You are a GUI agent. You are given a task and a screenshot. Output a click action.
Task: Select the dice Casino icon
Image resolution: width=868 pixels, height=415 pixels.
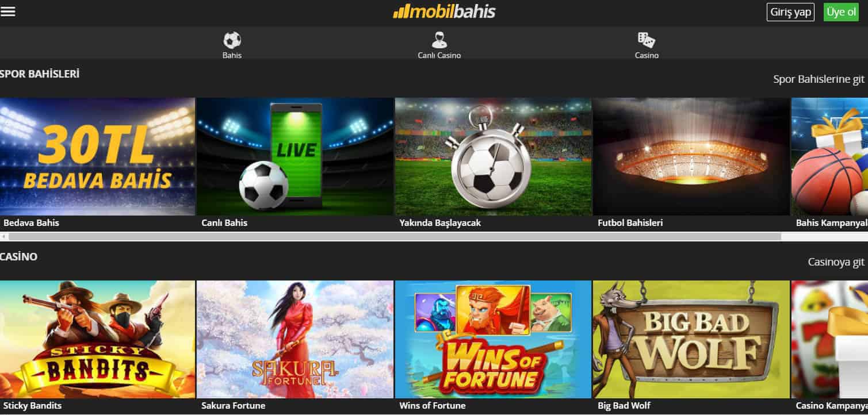tap(647, 40)
